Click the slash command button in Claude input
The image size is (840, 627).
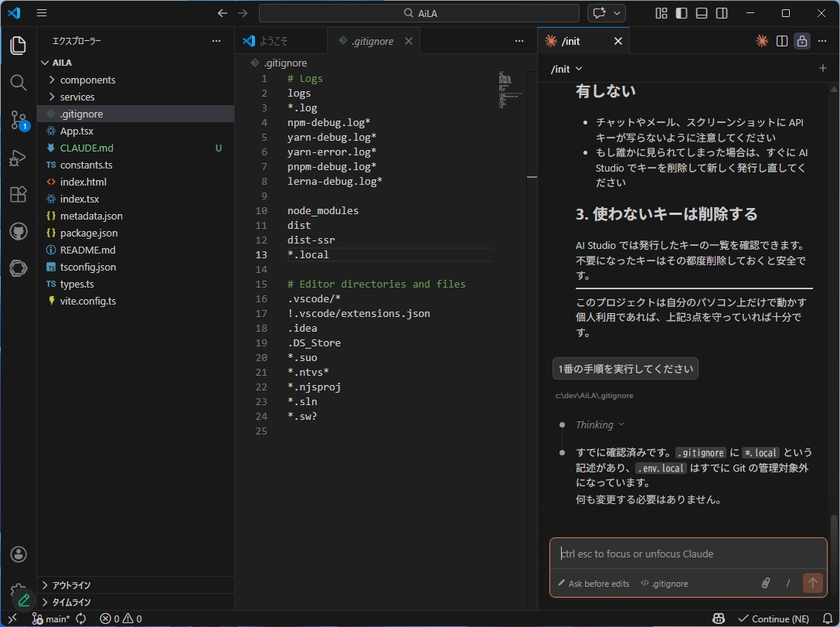click(788, 583)
